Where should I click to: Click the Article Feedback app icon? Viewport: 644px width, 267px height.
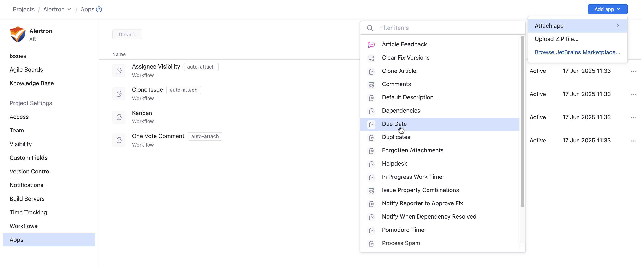[371, 45]
